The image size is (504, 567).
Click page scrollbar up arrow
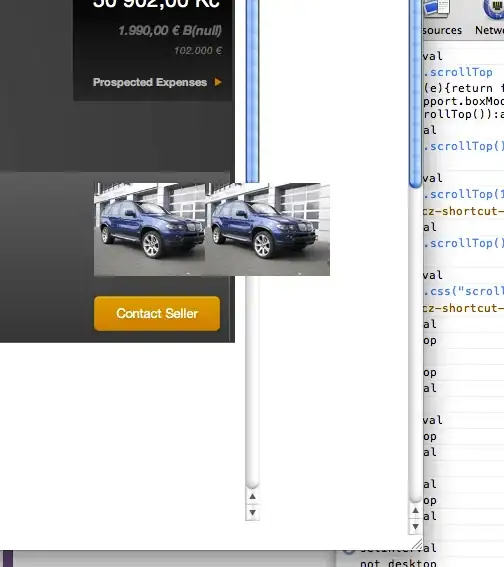tap(252, 496)
